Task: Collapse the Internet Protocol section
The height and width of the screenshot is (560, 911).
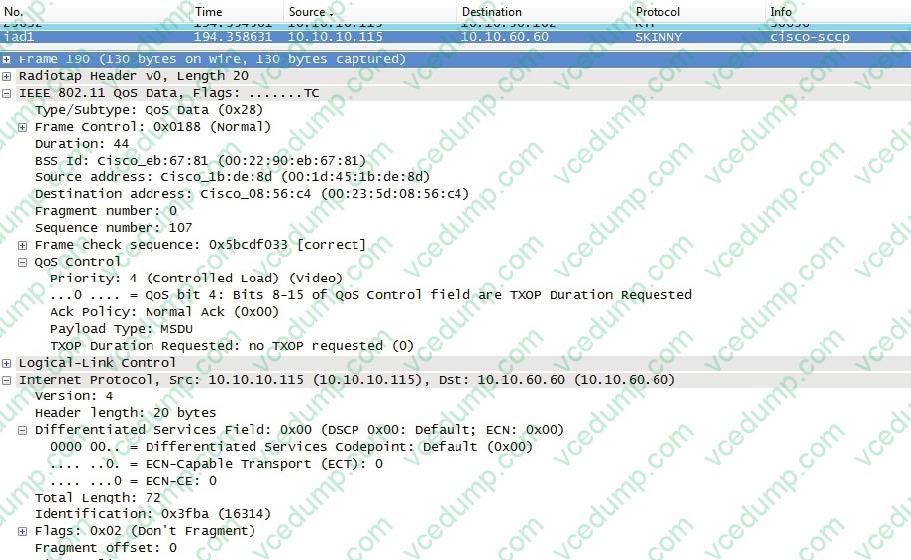Action: click(x=8, y=380)
